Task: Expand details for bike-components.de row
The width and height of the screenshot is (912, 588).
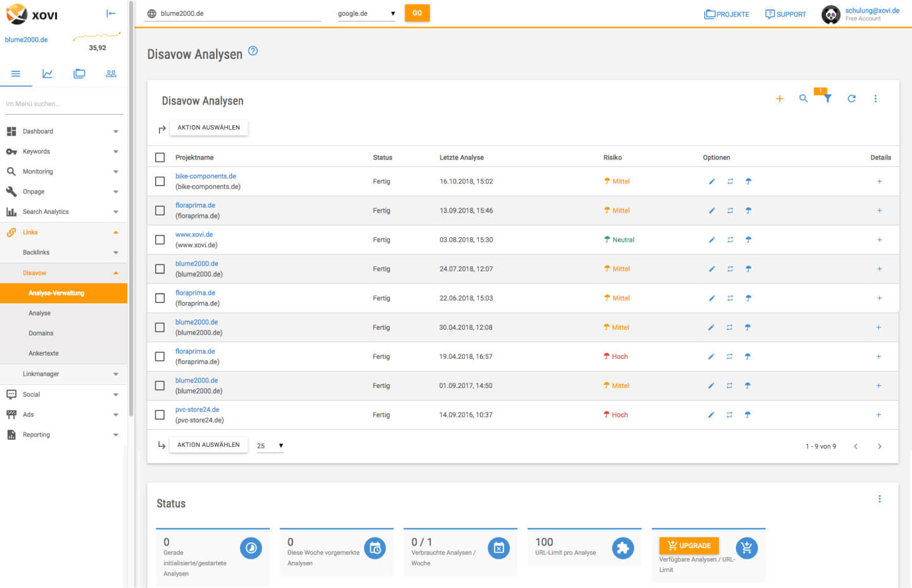Action: 879,182
